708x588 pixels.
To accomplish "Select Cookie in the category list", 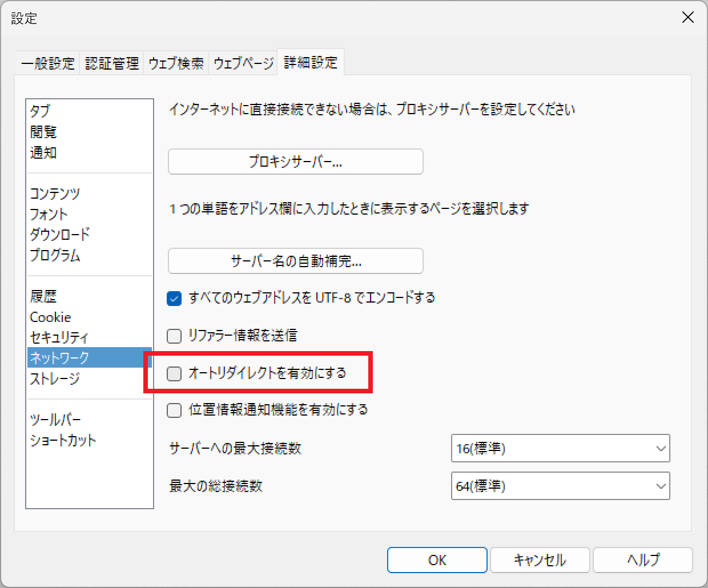I will point(50,317).
